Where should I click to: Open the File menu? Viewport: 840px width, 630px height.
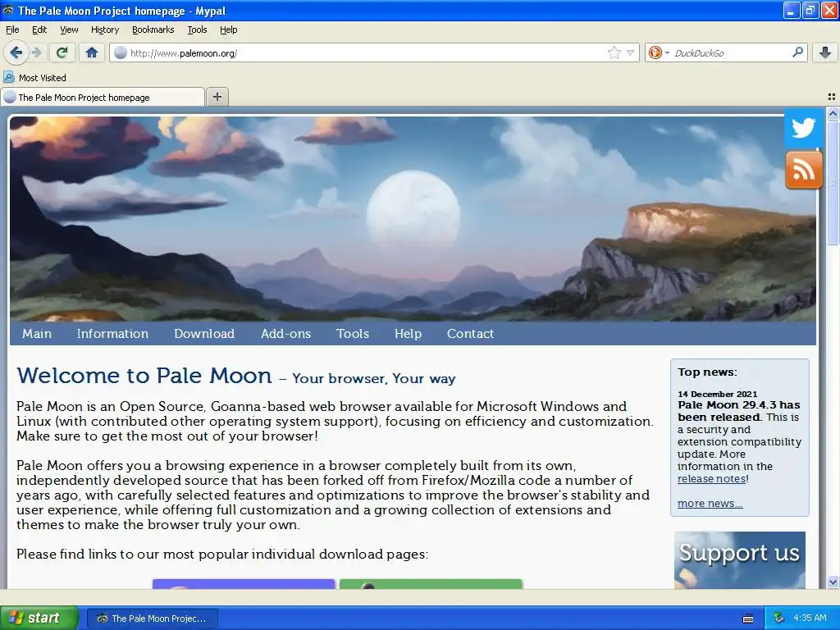point(12,30)
